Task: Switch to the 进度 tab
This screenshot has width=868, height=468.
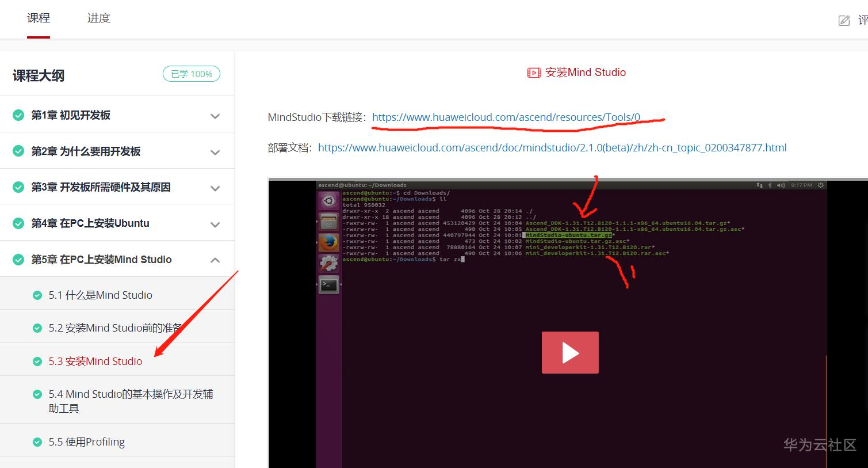Action: pyautogui.click(x=99, y=18)
